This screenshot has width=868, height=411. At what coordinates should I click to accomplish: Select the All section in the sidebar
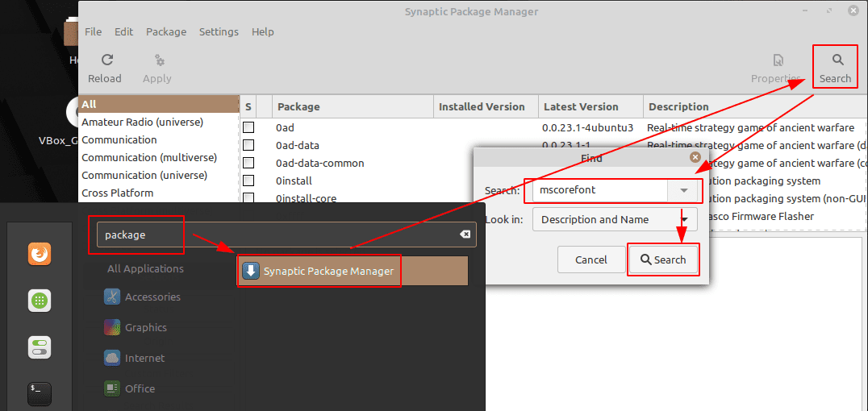pyautogui.click(x=158, y=105)
